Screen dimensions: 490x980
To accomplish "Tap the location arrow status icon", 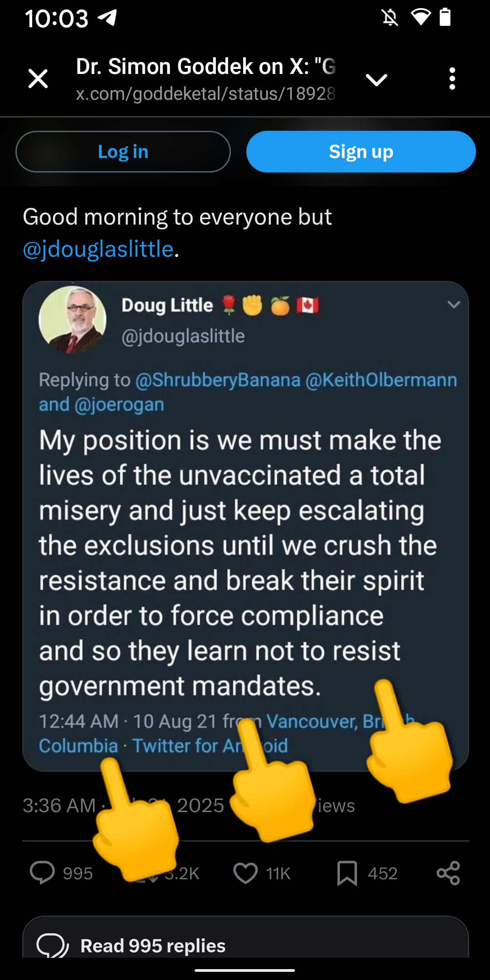I will [x=108, y=18].
